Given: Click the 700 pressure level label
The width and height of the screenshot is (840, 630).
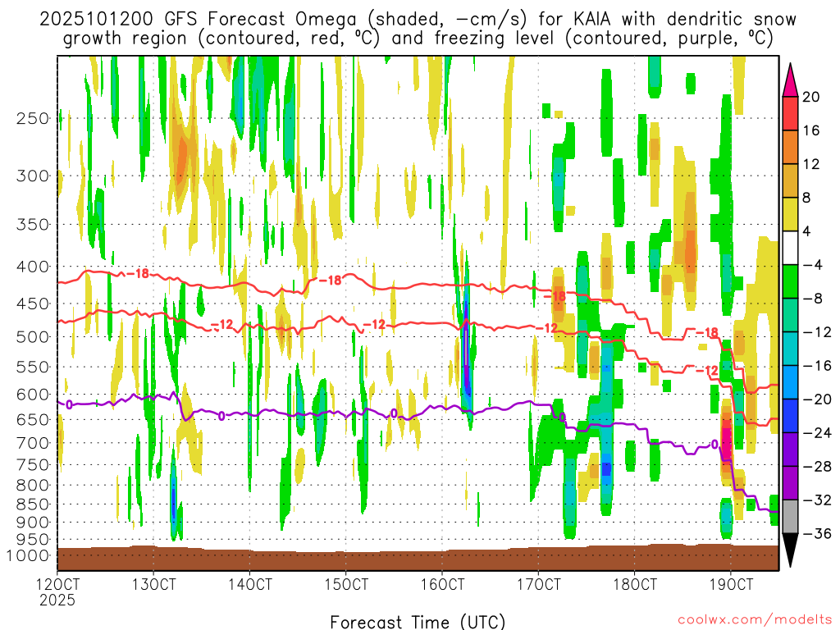Looking at the screenshot, I should pyautogui.click(x=33, y=443).
